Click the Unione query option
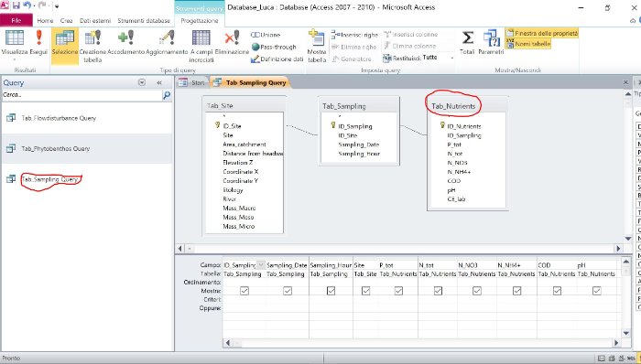 [266, 35]
